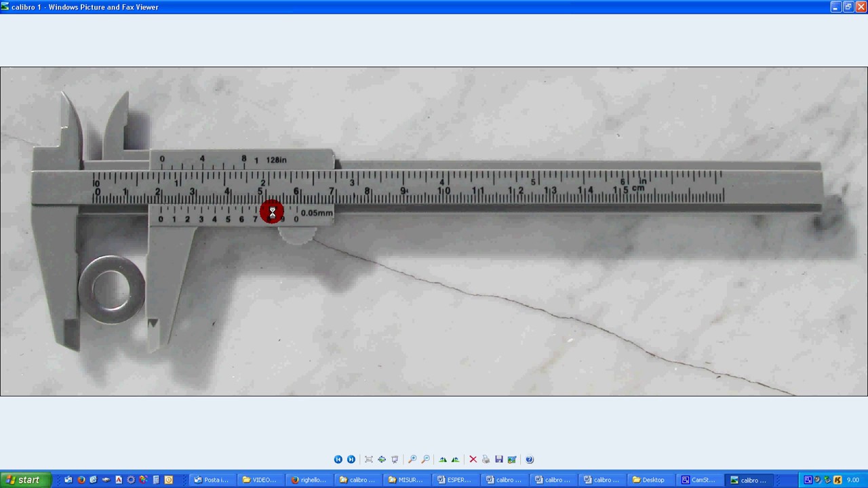Click the 9.00 system clock

[x=853, y=480]
